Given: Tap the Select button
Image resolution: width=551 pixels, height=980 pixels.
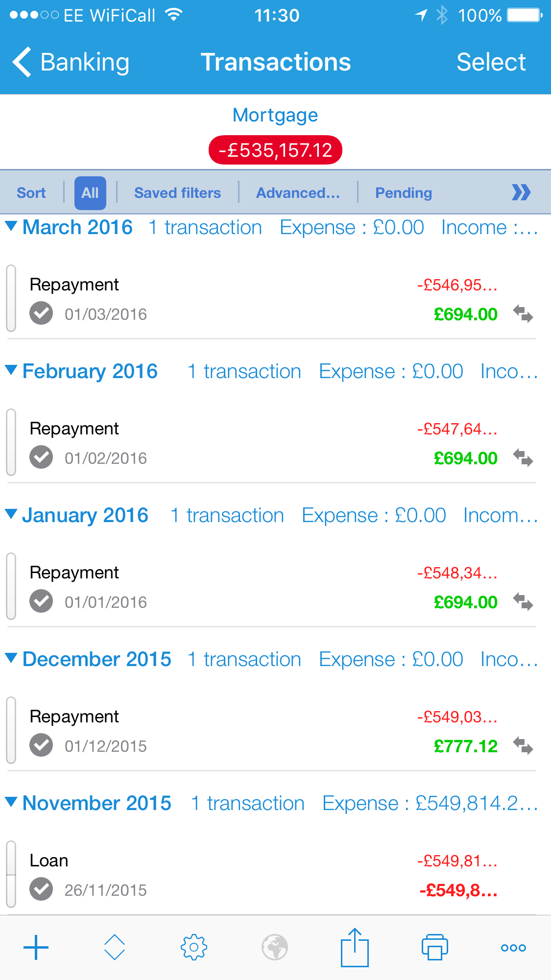Looking at the screenshot, I should tap(491, 62).
